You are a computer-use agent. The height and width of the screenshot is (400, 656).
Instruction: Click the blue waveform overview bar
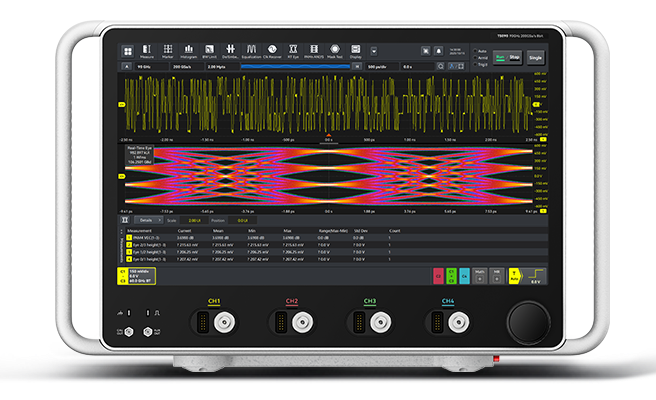click(295, 67)
